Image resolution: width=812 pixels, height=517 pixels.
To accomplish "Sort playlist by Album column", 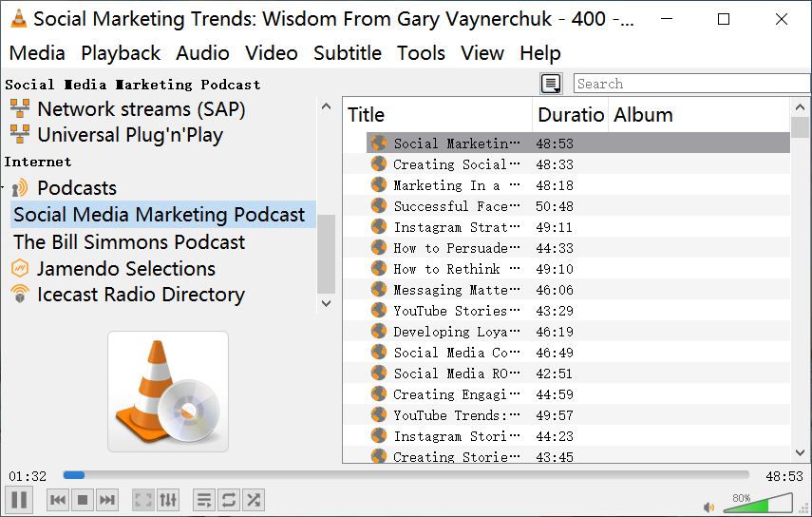I will coord(699,114).
